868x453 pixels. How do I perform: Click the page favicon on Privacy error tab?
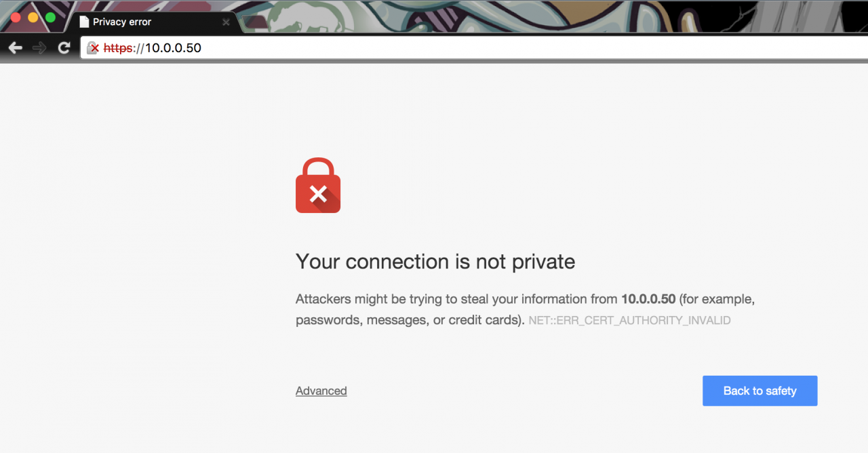[84, 22]
